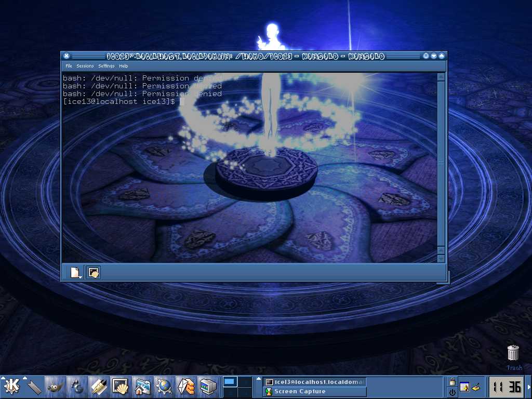Image resolution: width=532 pixels, height=399 pixels.
Task: Open the Settings menu in Konsole
Action: coord(107,66)
